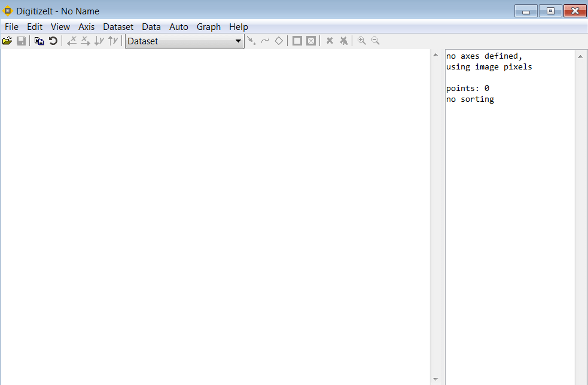Screen dimensions: 588x385
Task: Select the crossed square region tool
Action: pos(311,41)
